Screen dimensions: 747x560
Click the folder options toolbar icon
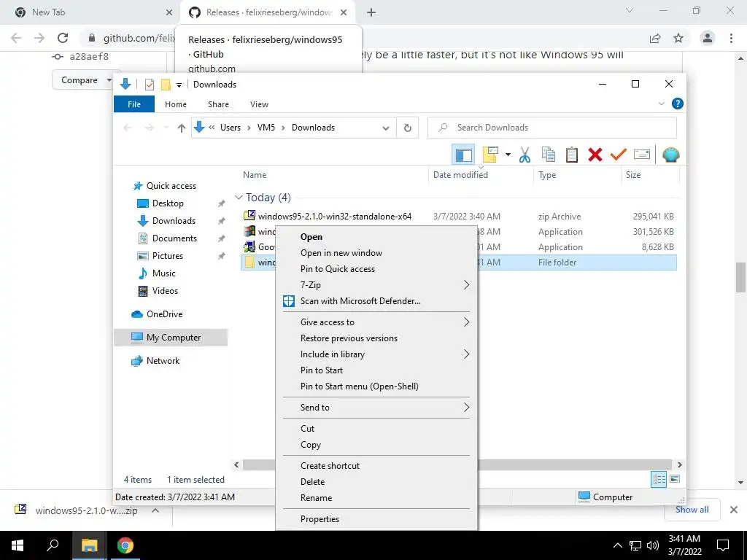tap(490, 155)
